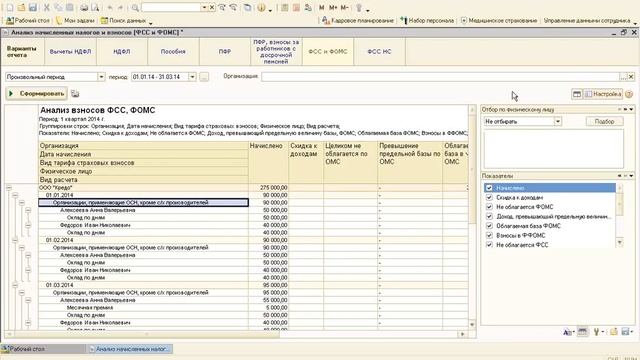
Task: Click the Save diskette toolbar icon
Action: point(33,7)
